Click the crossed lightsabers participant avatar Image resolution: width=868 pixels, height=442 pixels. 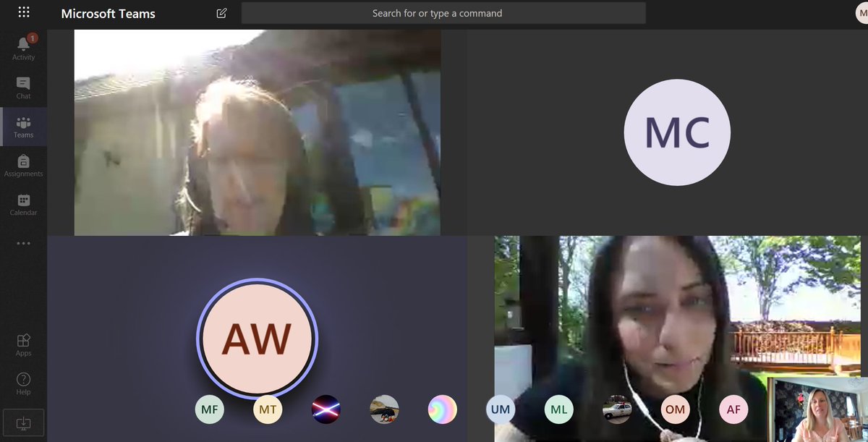325,409
